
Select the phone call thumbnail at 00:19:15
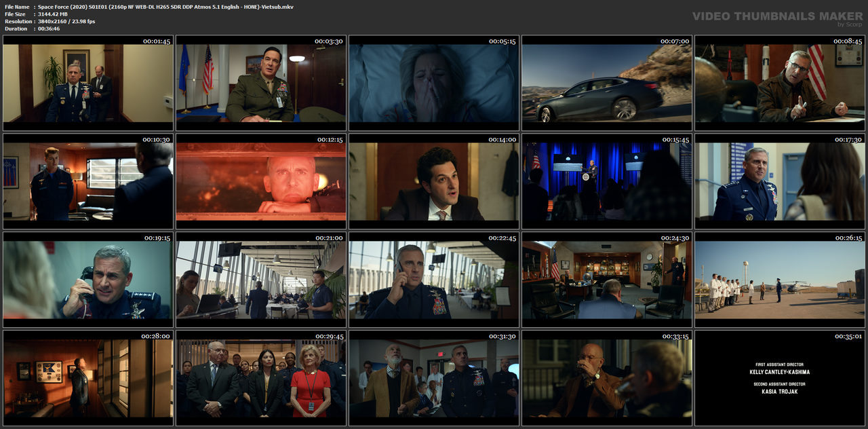tap(88, 280)
